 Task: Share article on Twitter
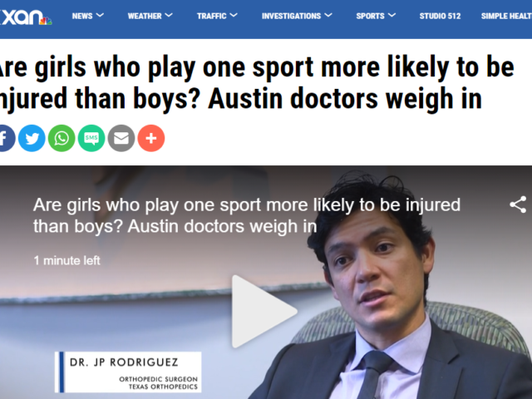coord(32,138)
